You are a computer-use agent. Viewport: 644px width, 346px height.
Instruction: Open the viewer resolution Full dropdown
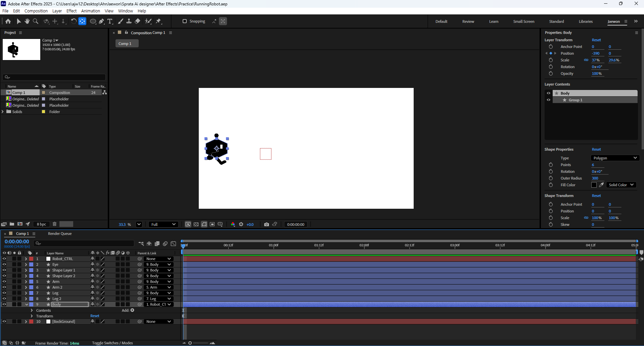click(x=164, y=225)
